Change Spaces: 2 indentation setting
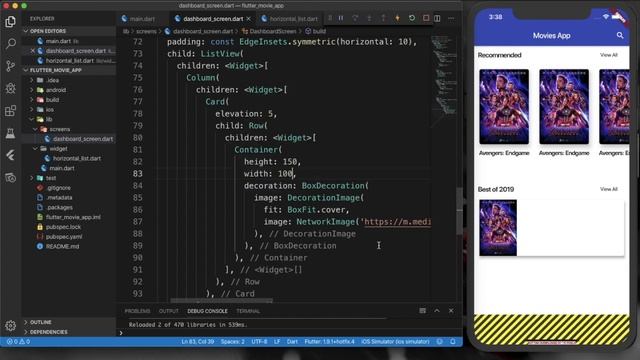The height and width of the screenshot is (360, 640). coord(233,342)
